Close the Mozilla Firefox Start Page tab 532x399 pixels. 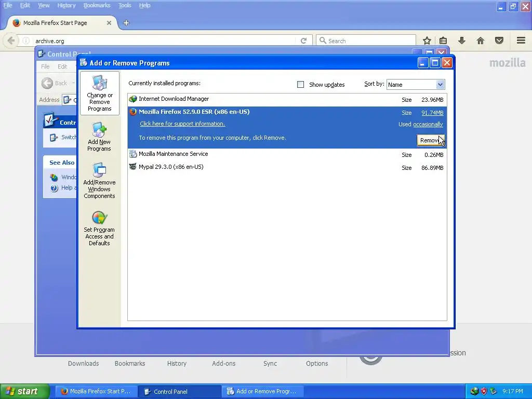point(109,23)
